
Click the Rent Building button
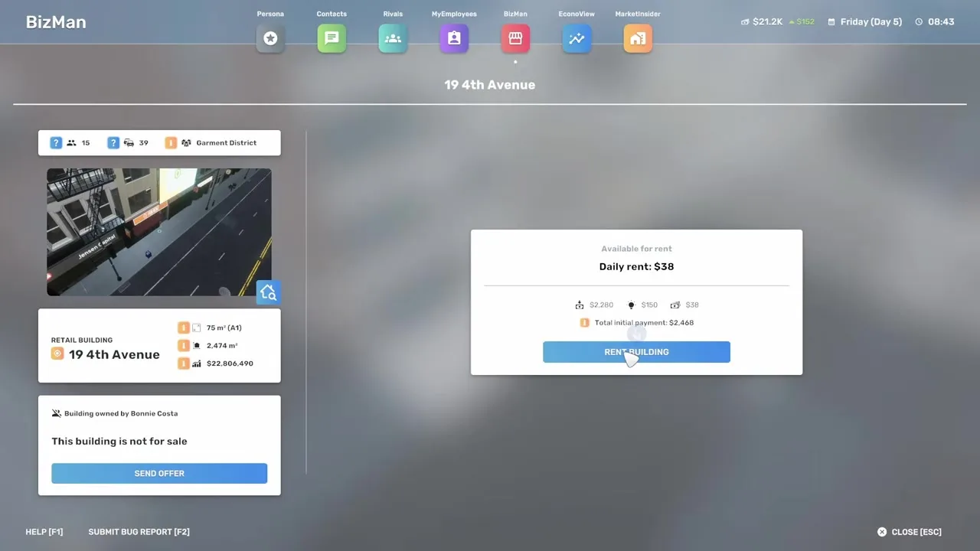(636, 352)
